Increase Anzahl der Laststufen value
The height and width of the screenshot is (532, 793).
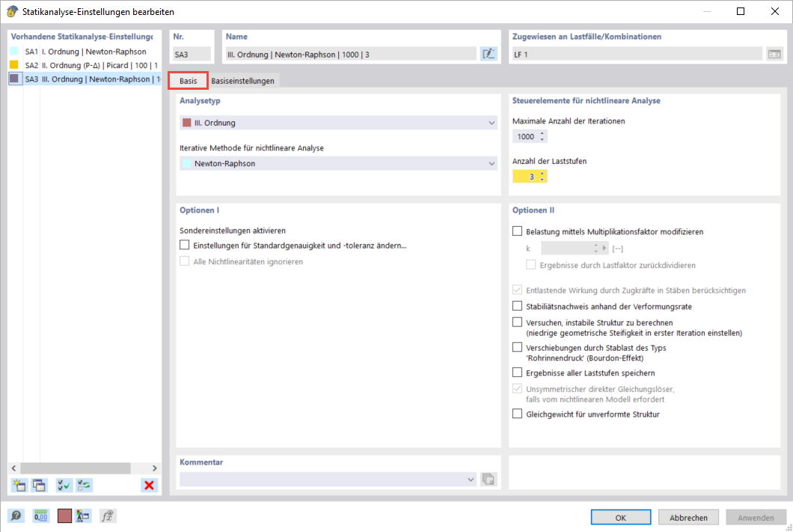(x=542, y=174)
